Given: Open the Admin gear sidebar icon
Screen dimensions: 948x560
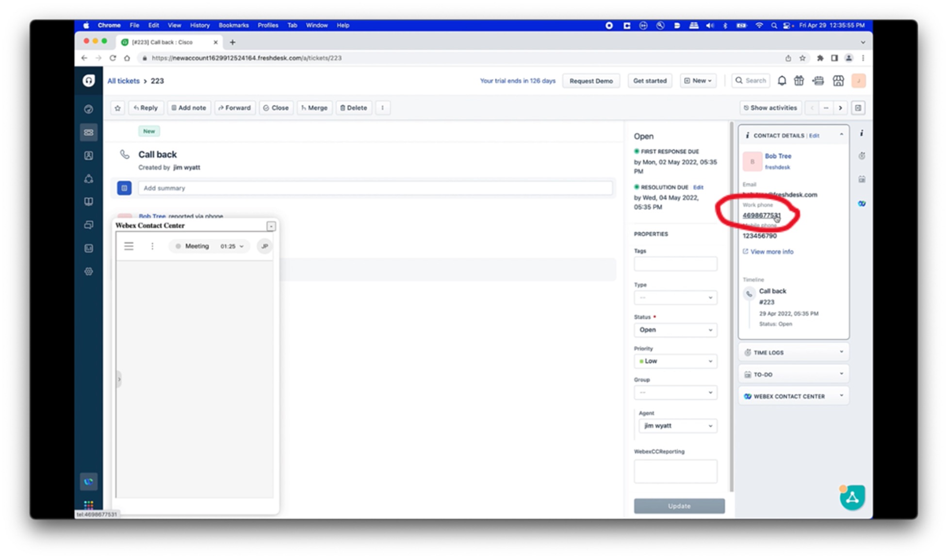Looking at the screenshot, I should (88, 272).
